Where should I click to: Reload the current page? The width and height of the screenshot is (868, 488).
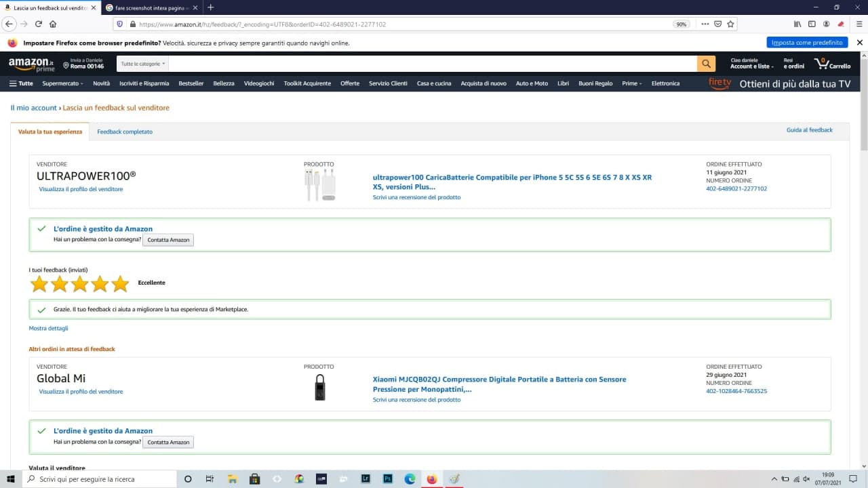pos(39,24)
